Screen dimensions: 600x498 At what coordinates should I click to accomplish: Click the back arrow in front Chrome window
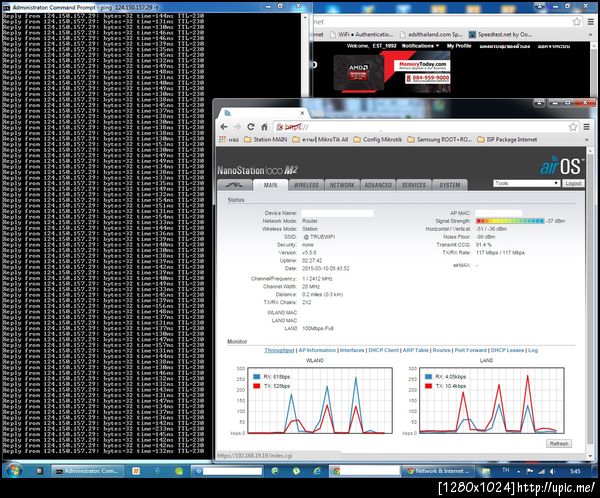point(224,127)
